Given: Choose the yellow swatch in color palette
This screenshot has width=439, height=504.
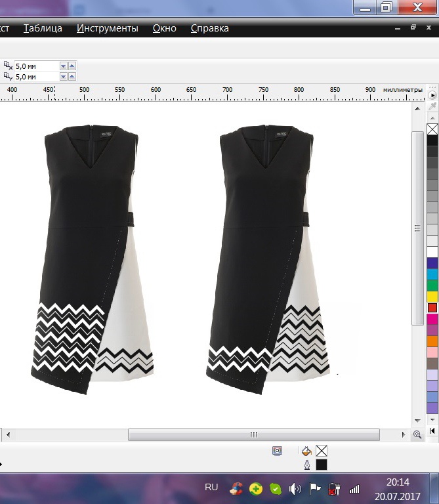Looking at the screenshot, I should pos(432,296).
